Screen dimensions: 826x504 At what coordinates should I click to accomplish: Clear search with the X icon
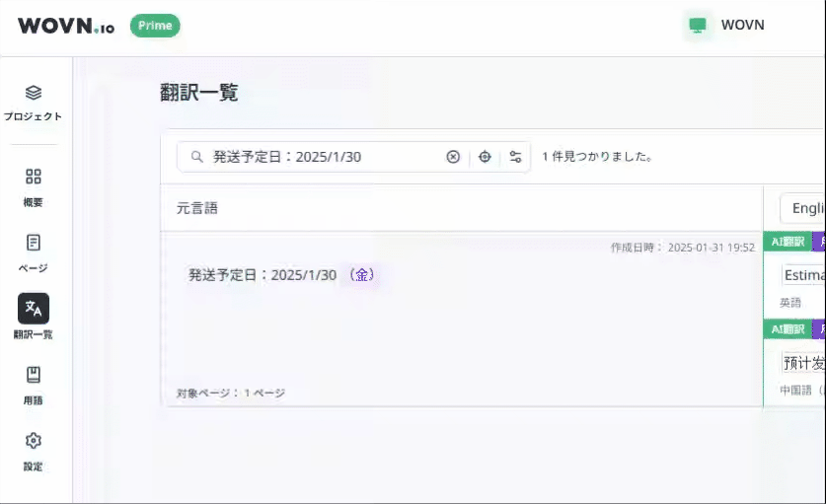click(x=453, y=157)
